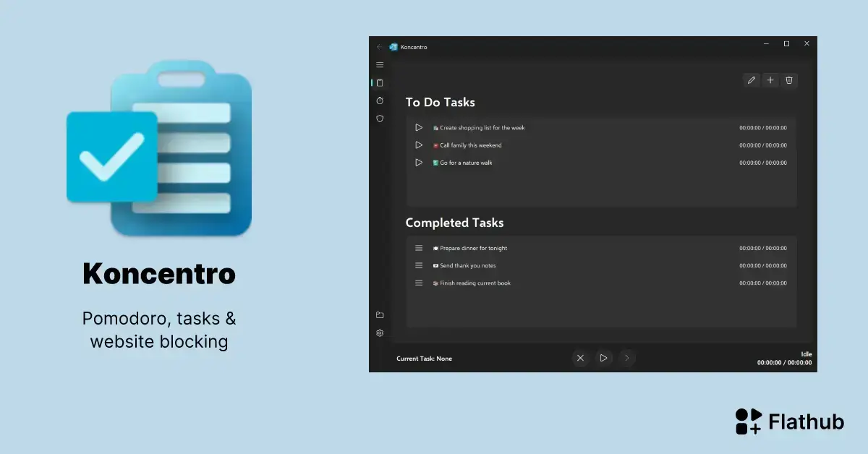
Task: Click the handle icon beside 'Prepare dinner for tonight'
Action: click(419, 248)
